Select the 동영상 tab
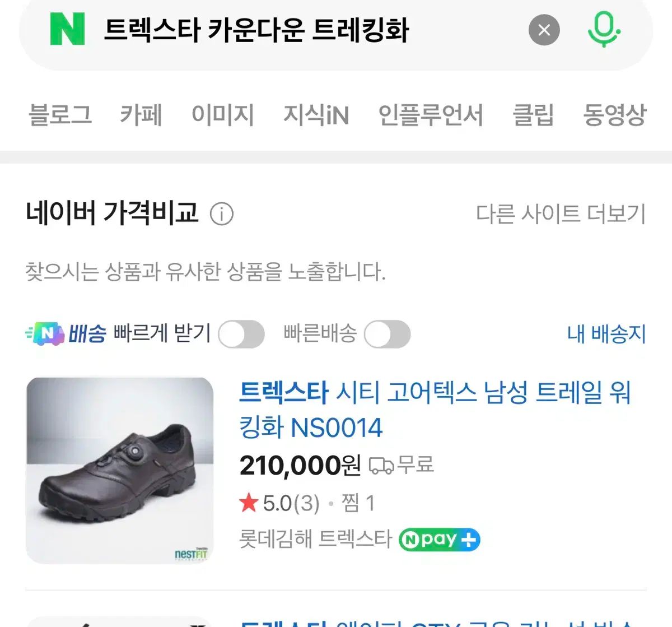The image size is (672, 627). [615, 115]
